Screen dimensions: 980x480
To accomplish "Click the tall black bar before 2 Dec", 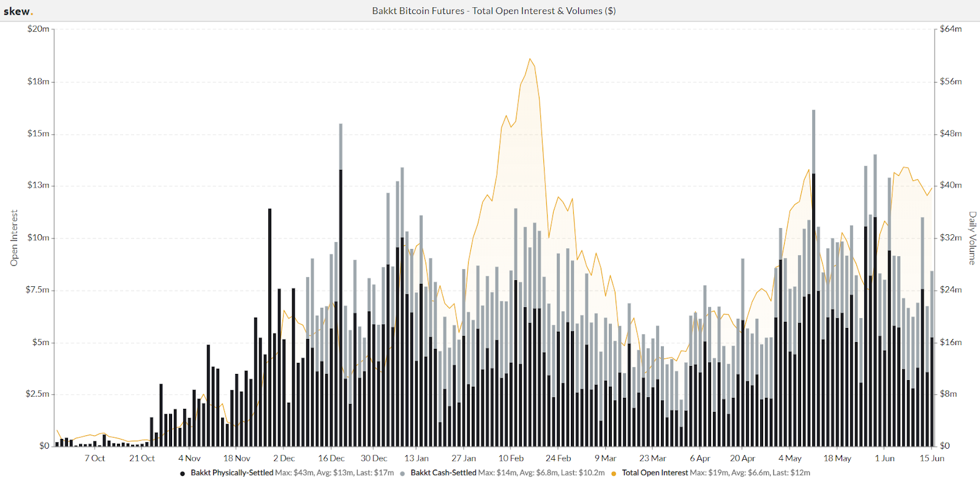I will pyautogui.click(x=269, y=327).
